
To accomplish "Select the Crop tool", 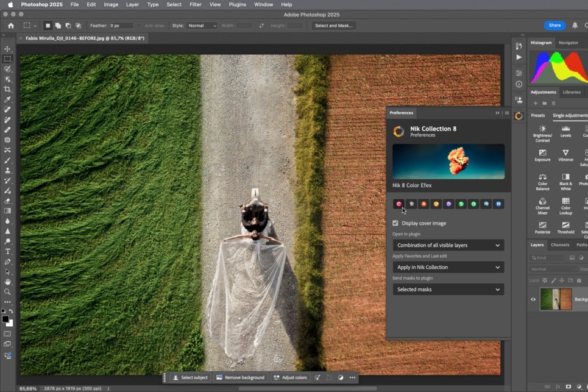I will pos(7,89).
